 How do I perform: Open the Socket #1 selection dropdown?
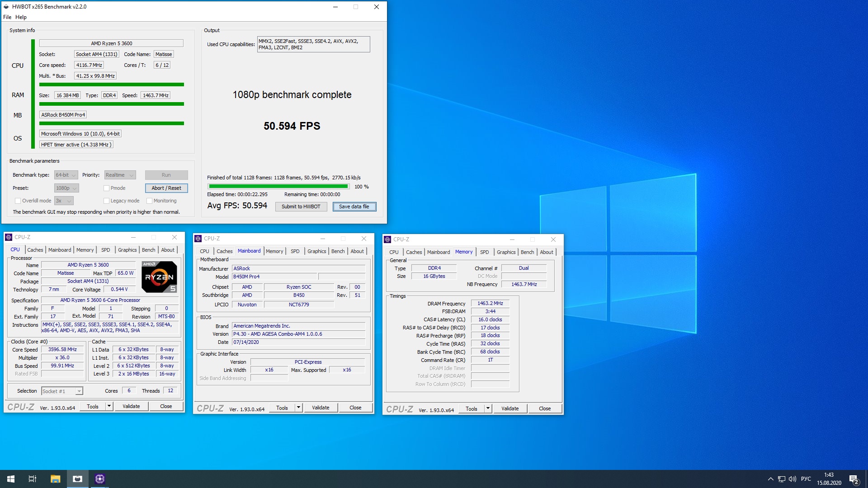click(x=62, y=391)
